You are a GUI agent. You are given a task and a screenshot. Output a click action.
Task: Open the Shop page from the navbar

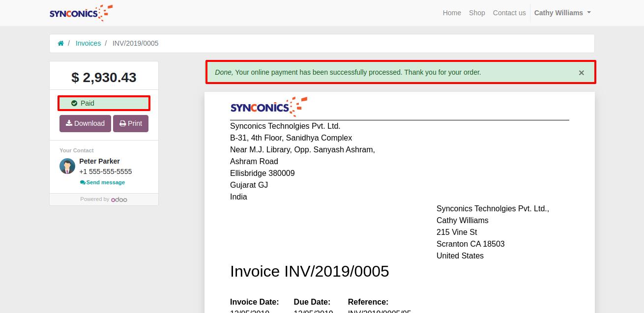477,13
